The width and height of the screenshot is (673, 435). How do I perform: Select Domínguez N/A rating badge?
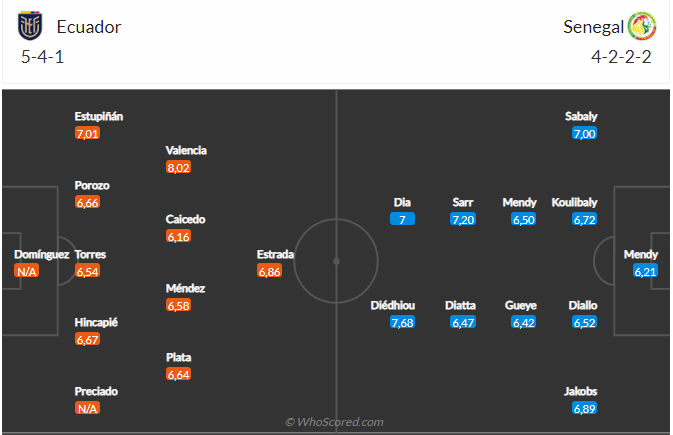point(28,271)
